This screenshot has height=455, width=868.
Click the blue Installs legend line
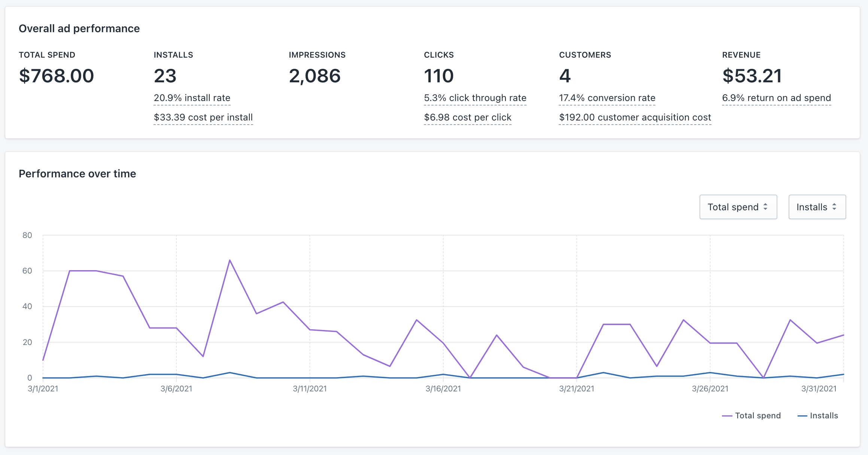pos(802,416)
